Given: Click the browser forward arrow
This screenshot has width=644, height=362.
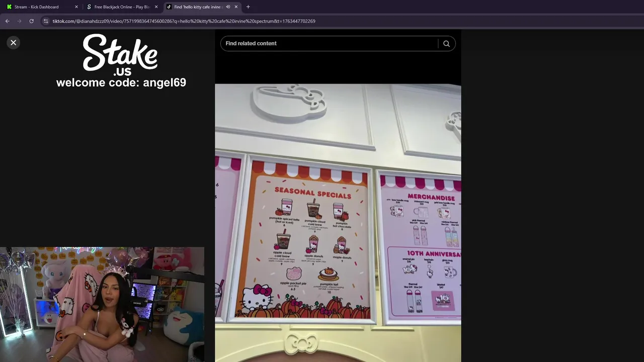Looking at the screenshot, I should click(19, 21).
